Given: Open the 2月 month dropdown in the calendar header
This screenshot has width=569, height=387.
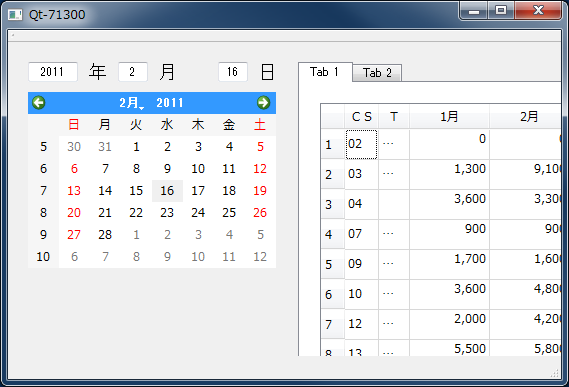Looking at the screenshot, I should (x=132, y=103).
